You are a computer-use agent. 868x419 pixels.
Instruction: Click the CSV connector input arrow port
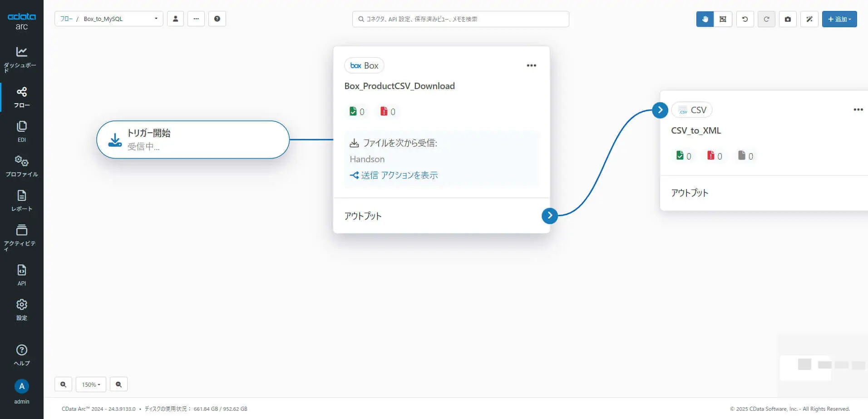660,110
